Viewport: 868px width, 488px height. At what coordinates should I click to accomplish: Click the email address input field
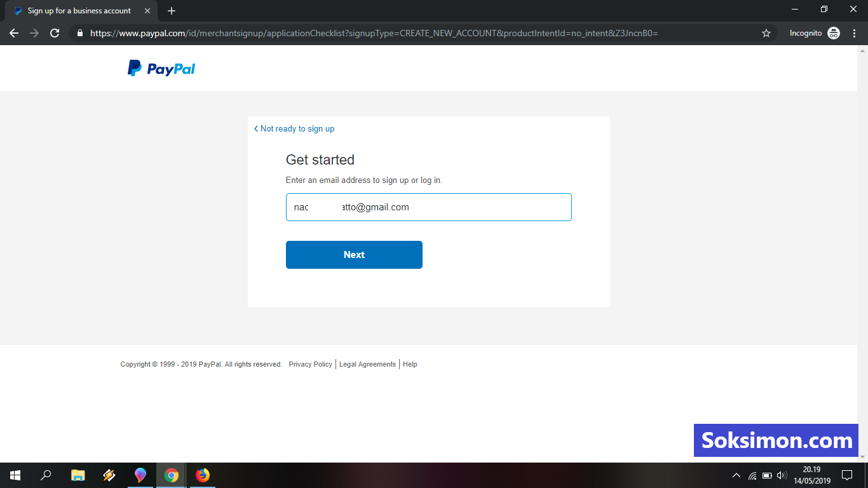(x=429, y=207)
